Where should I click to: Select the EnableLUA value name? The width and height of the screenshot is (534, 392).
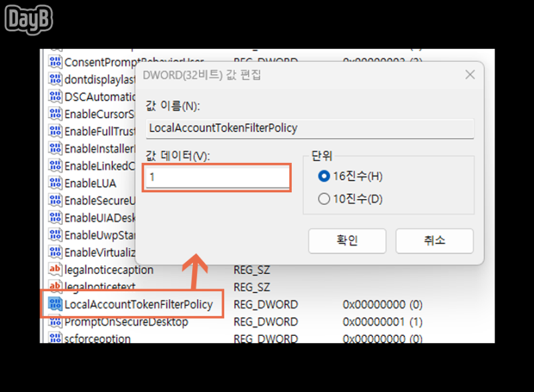click(x=91, y=184)
